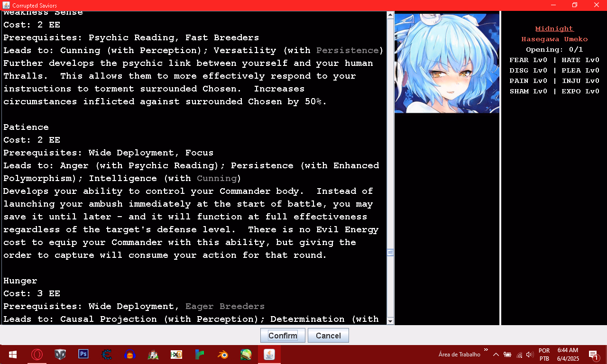Click the scrollbar up arrow

390,15
